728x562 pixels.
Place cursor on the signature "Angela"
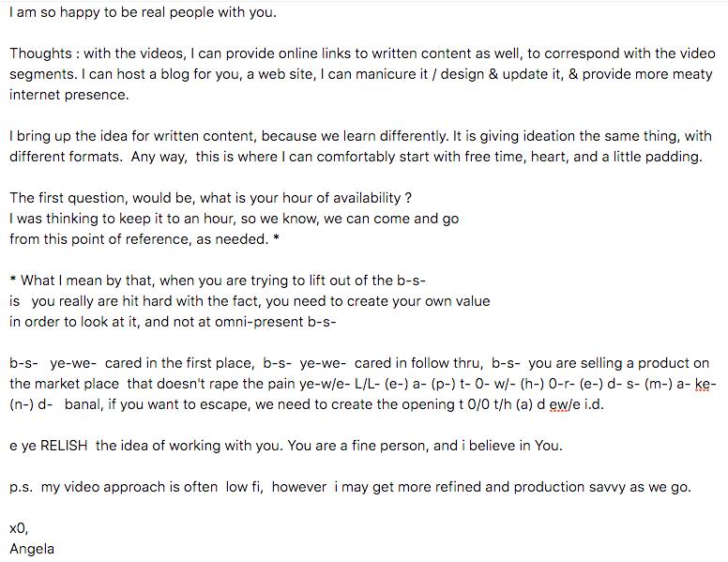pos(32,549)
